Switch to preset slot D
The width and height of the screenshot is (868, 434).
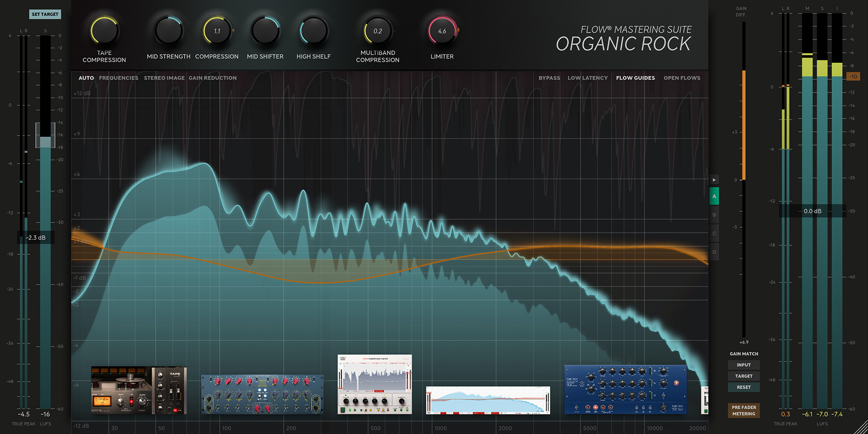point(714,252)
